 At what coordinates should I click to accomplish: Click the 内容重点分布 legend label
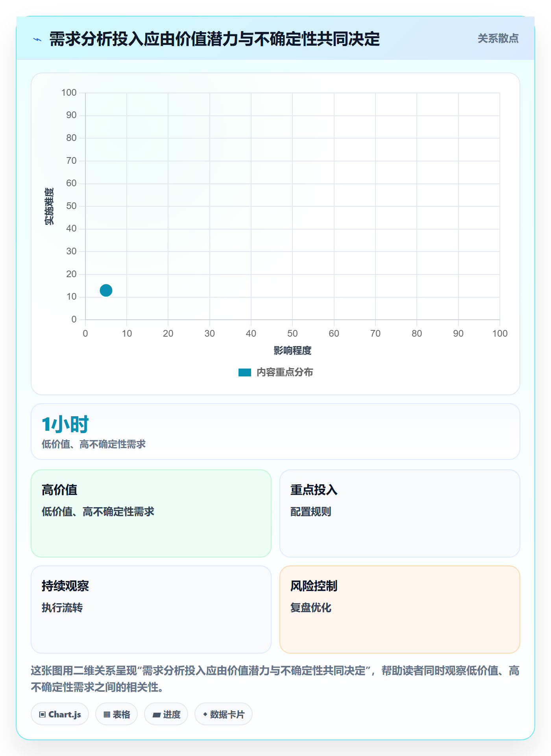click(285, 372)
